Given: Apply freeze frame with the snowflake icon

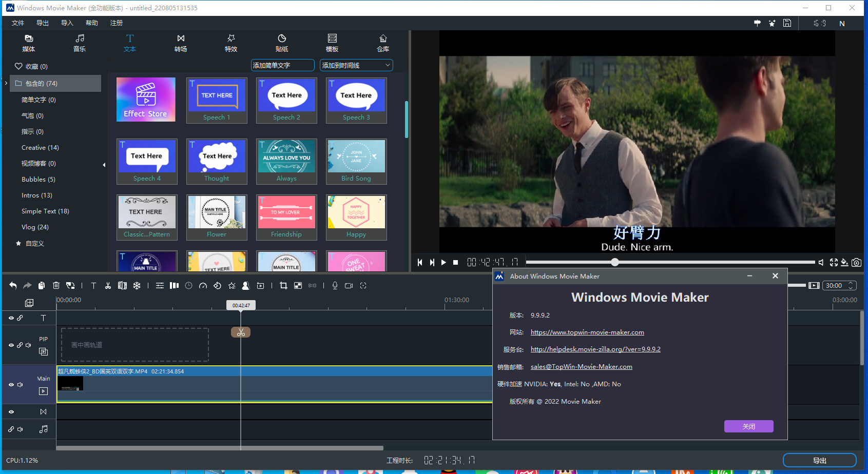Looking at the screenshot, I should pyautogui.click(x=137, y=285).
